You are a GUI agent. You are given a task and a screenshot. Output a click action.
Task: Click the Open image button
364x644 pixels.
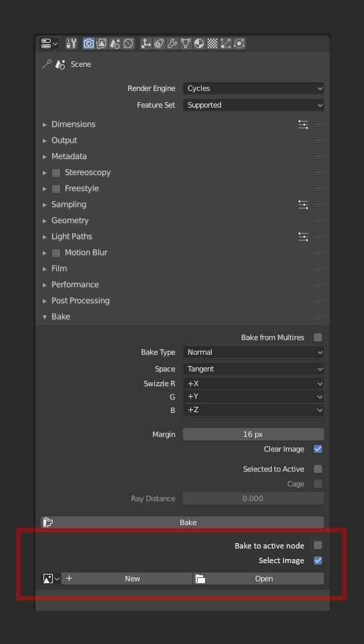pyautogui.click(x=258, y=579)
